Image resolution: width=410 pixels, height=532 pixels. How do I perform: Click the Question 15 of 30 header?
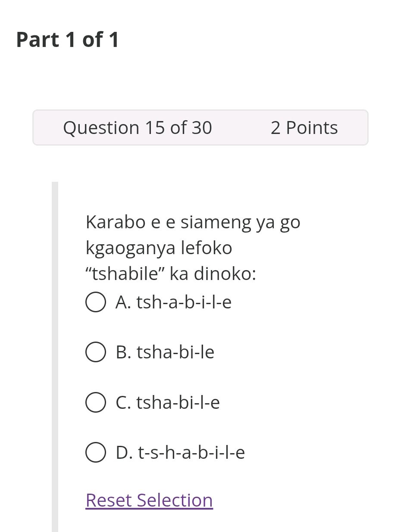[x=138, y=128]
